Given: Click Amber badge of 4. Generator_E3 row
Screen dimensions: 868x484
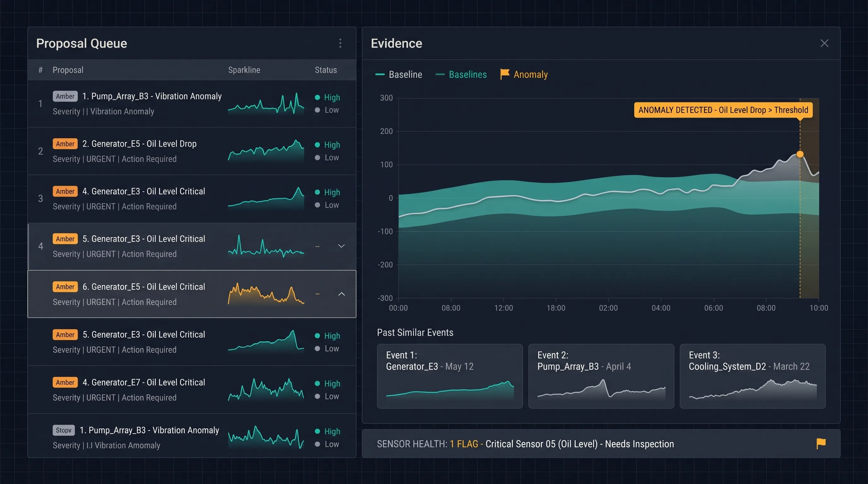Looking at the screenshot, I should click(x=65, y=191).
